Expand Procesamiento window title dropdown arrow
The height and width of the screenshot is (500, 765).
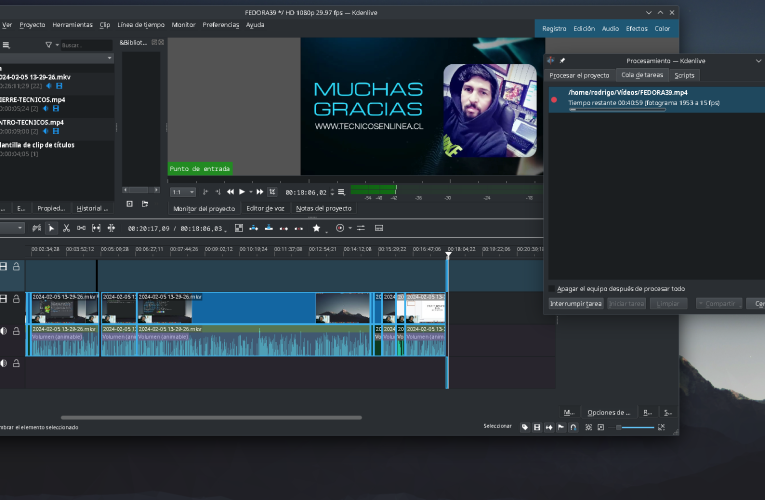759,61
